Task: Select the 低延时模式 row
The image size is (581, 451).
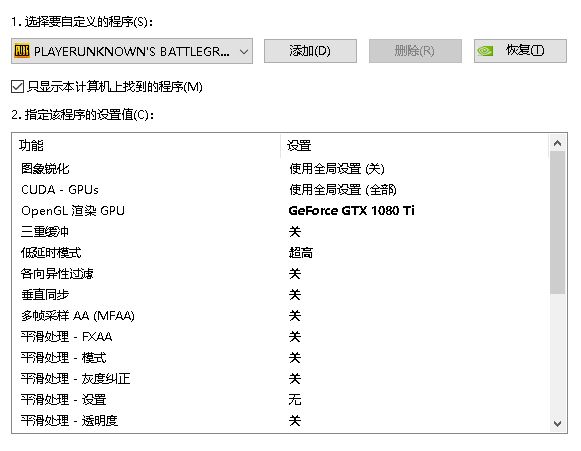Action: point(280,253)
